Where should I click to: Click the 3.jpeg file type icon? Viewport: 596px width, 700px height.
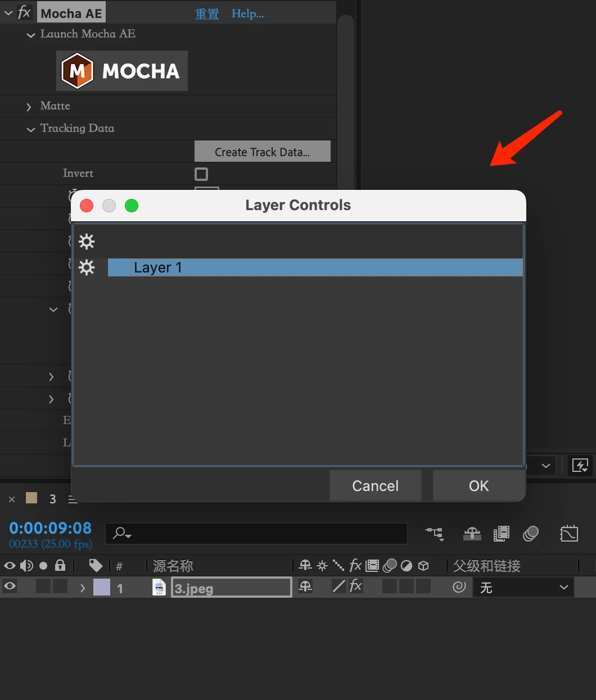pos(159,588)
